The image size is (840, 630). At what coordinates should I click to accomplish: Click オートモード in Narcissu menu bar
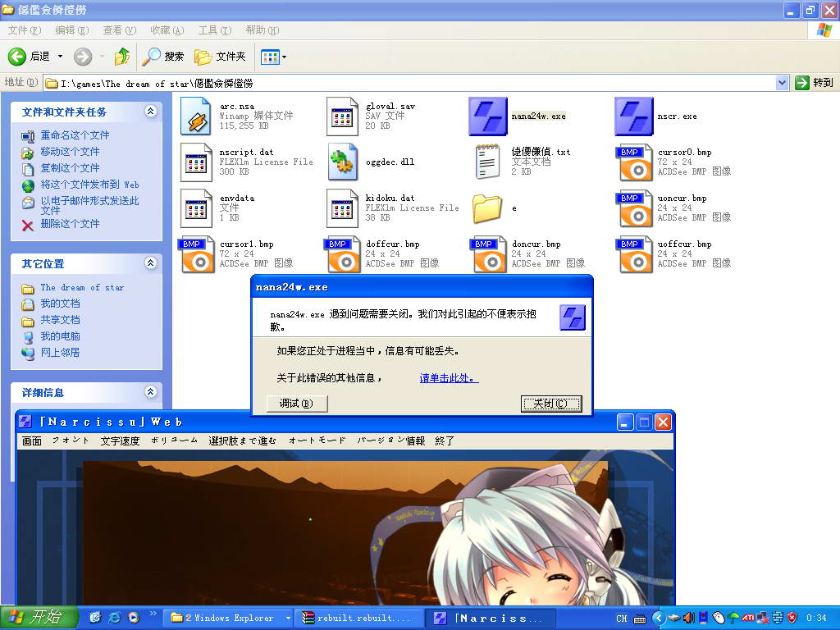point(317,441)
